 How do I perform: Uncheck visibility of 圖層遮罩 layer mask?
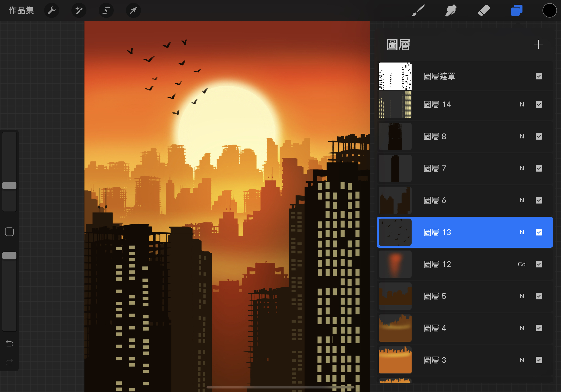click(538, 76)
